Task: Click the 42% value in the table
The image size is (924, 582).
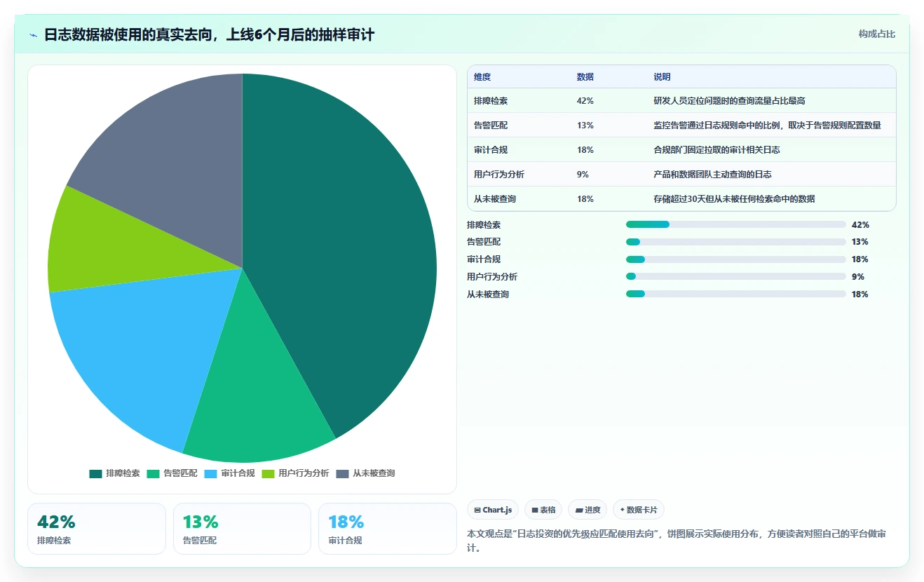Action: (585, 101)
